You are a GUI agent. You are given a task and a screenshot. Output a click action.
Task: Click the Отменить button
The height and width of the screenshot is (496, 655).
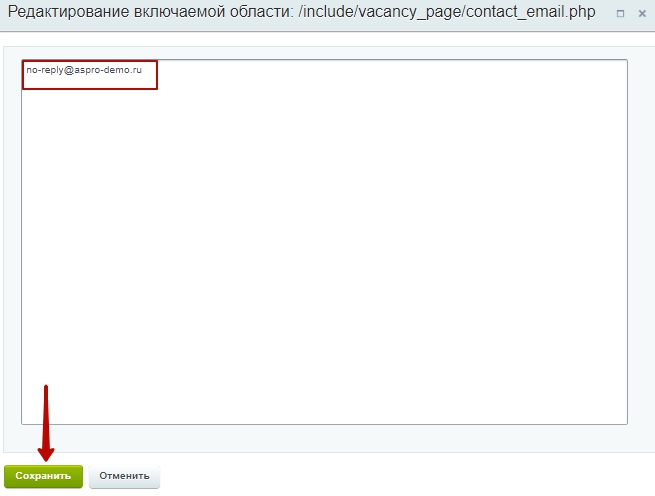click(x=124, y=476)
